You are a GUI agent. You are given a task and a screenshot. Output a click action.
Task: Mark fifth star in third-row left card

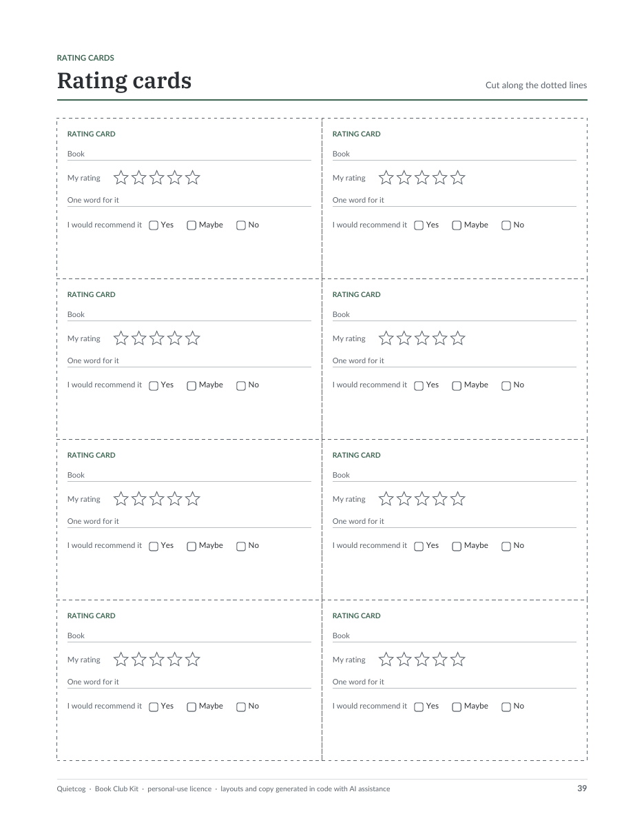pyautogui.click(x=193, y=499)
